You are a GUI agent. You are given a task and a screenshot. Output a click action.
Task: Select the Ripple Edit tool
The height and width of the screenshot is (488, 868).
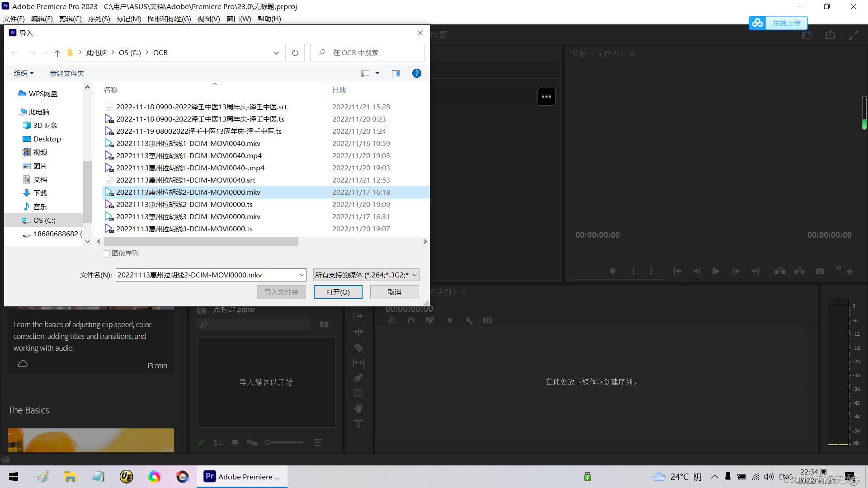(x=359, y=332)
